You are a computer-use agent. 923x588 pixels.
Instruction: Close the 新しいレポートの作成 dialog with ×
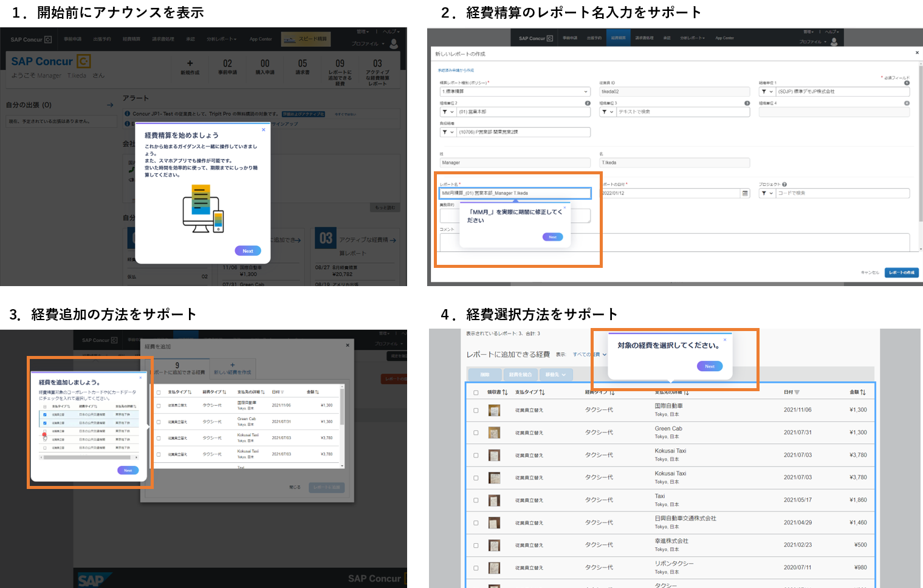917,53
